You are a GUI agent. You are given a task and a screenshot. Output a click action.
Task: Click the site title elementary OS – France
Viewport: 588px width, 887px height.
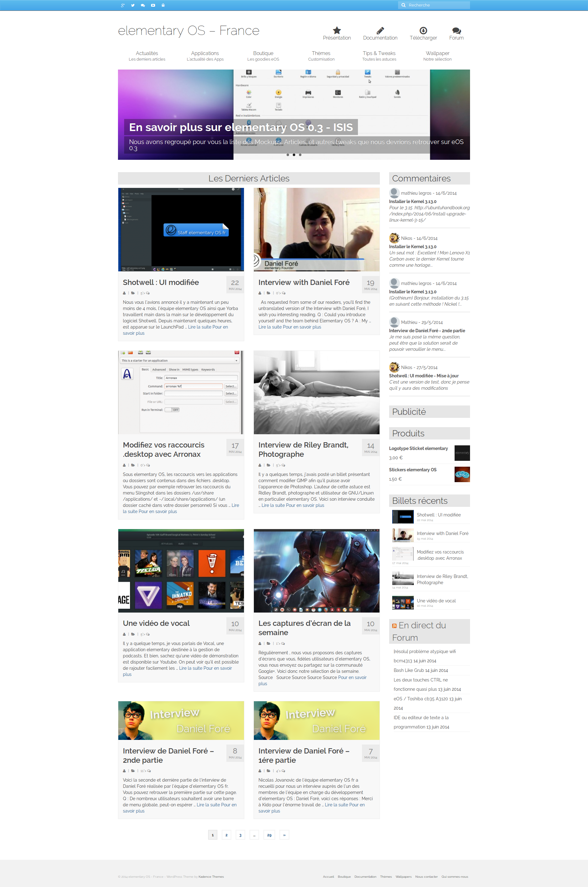[189, 30]
